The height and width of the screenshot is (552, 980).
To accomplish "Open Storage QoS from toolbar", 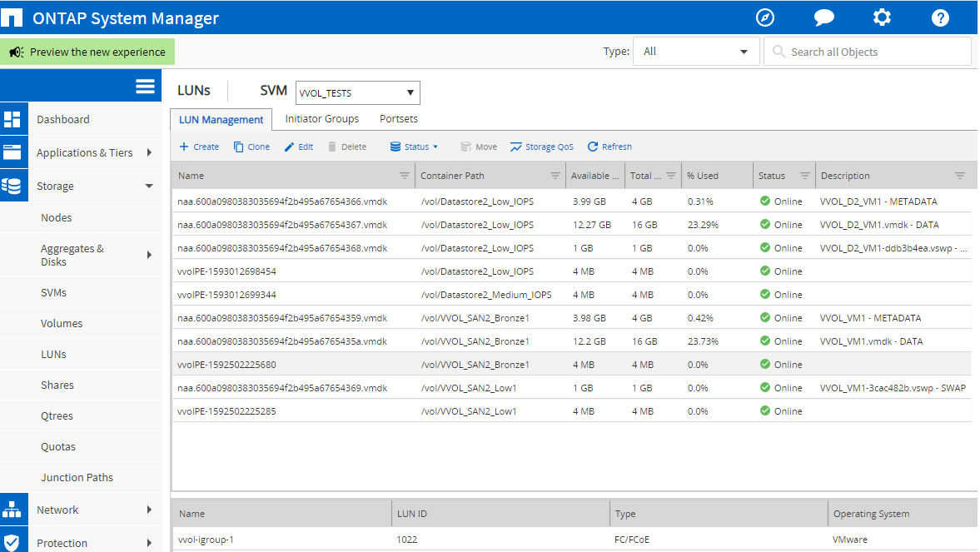I will pos(542,147).
